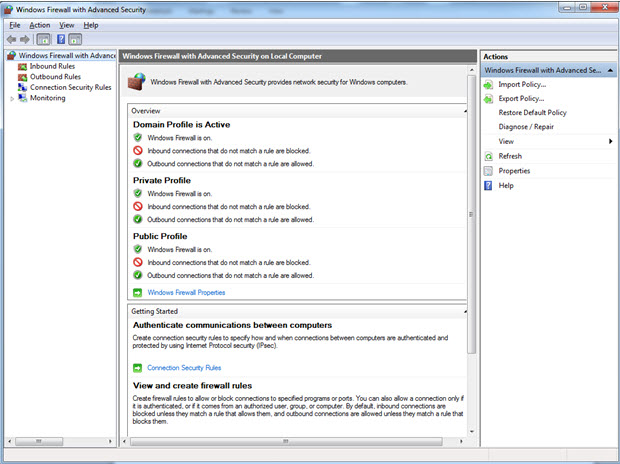This screenshot has width=620, height=464.
Task: Click the View action label in Actions
Action: coord(506,141)
